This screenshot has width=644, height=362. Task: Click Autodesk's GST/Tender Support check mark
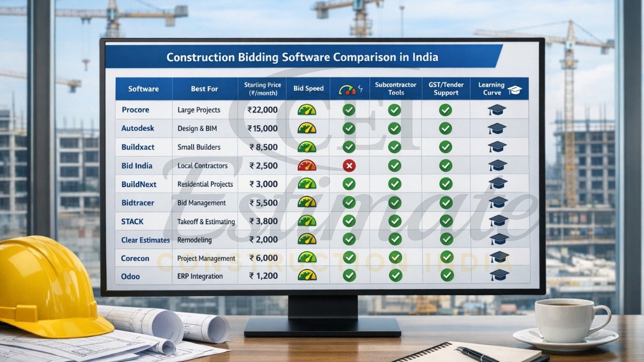[445, 128]
